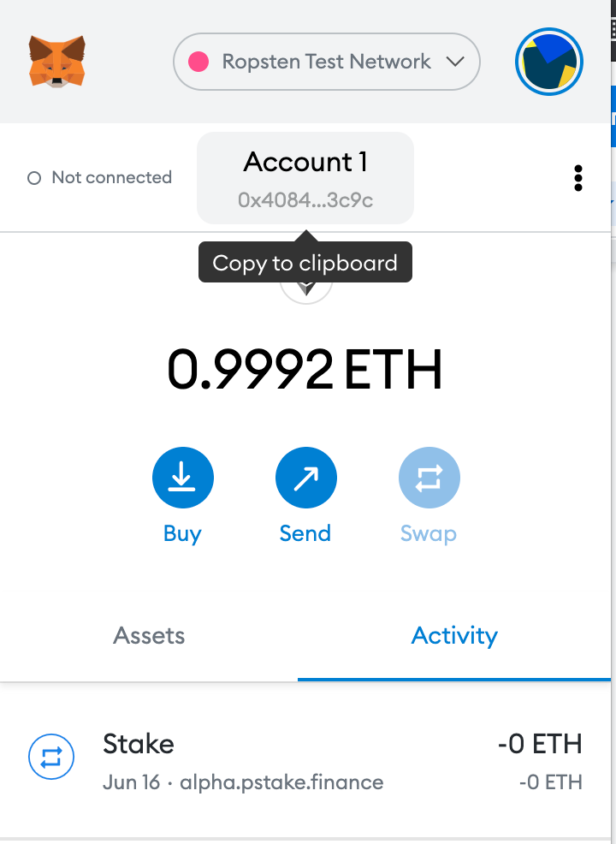The height and width of the screenshot is (844, 616).
Task: Click the Stake transaction swap icon
Action: click(x=51, y=757)
